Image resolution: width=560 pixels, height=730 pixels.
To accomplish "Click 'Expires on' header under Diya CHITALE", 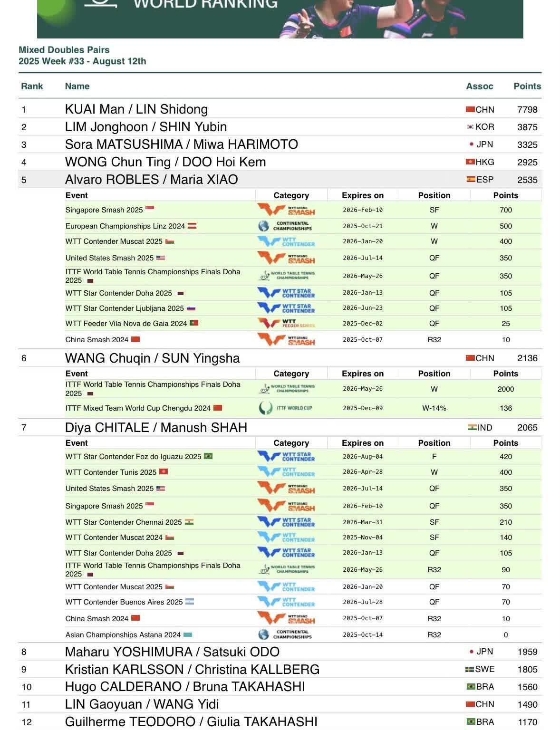I will 363,443.
